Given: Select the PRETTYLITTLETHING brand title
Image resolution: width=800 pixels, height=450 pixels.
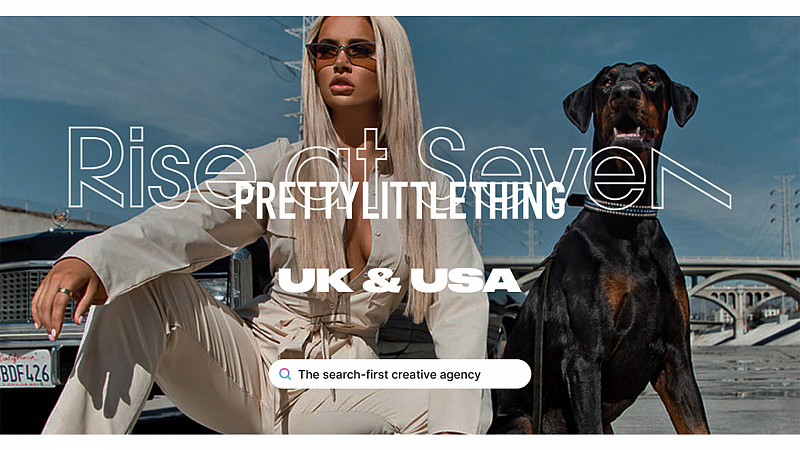Looking at the screenshot, I should pos(400,201).
